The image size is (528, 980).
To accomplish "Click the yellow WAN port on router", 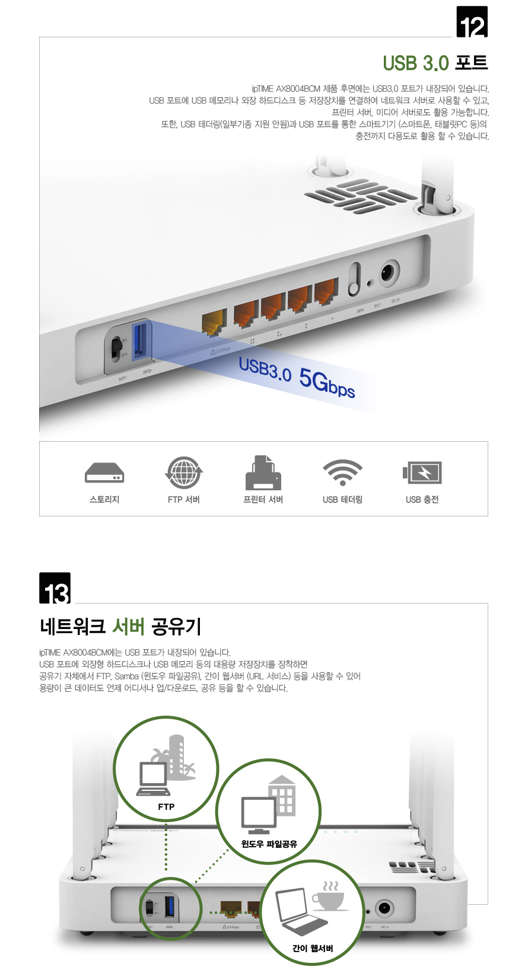I will pos(214,322).
